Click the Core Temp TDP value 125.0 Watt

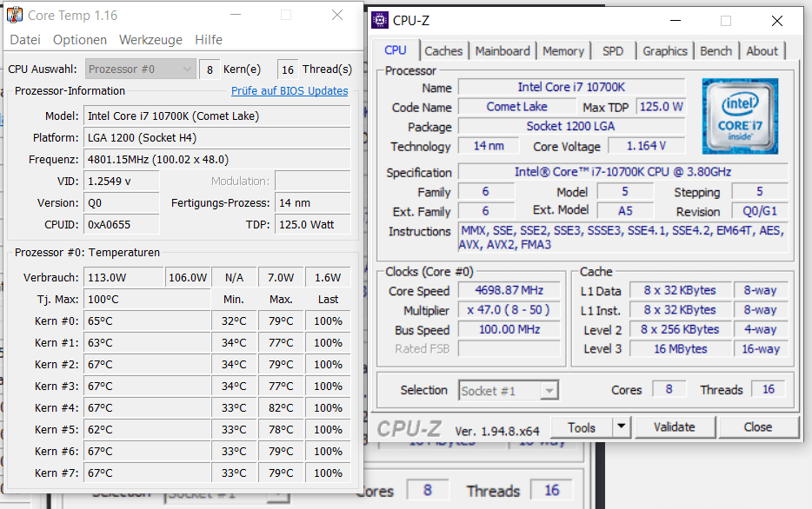coord(313,224)
